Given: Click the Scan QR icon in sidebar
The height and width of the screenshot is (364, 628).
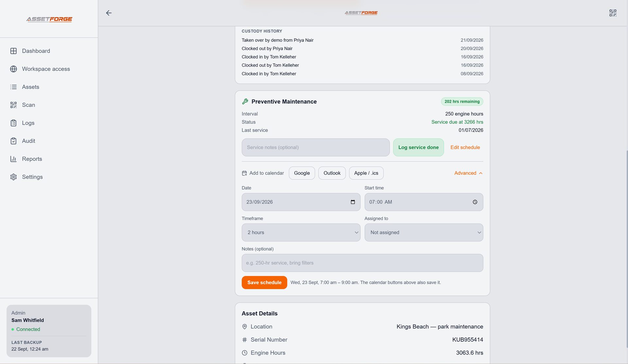Looking at the screenshot, I should click(x=13, y=105).
